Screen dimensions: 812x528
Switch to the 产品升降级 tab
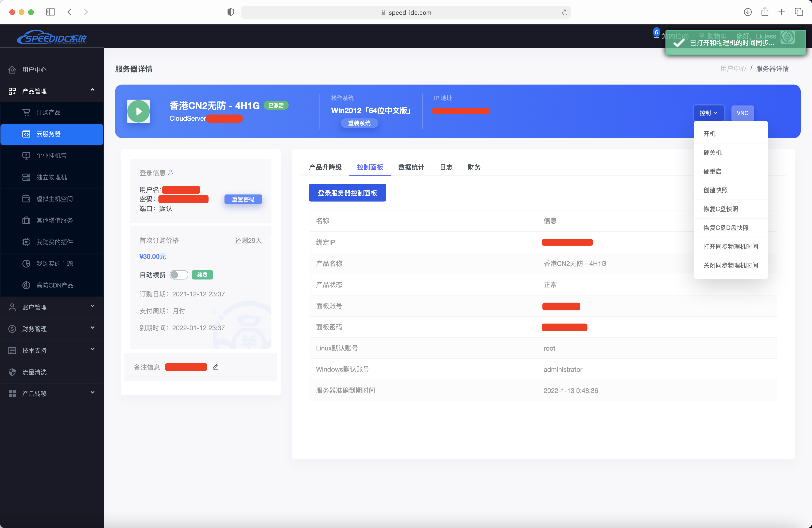325,167
